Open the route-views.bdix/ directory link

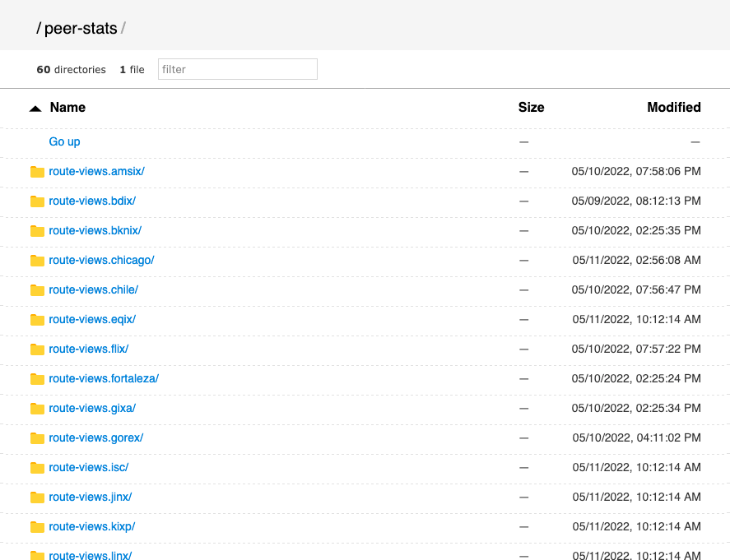[x=92, y=201]
